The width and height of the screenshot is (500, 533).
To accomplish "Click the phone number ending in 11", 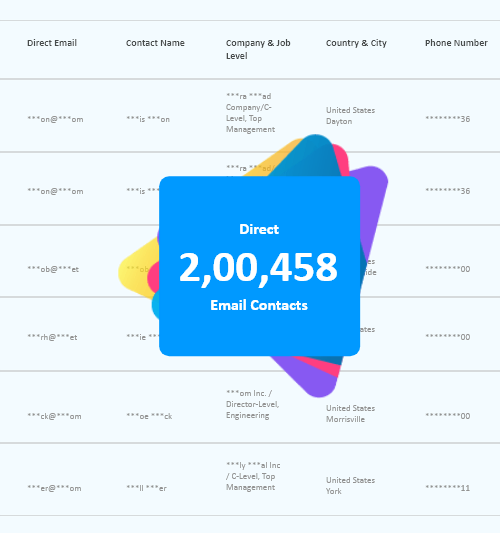I will 448,488.
